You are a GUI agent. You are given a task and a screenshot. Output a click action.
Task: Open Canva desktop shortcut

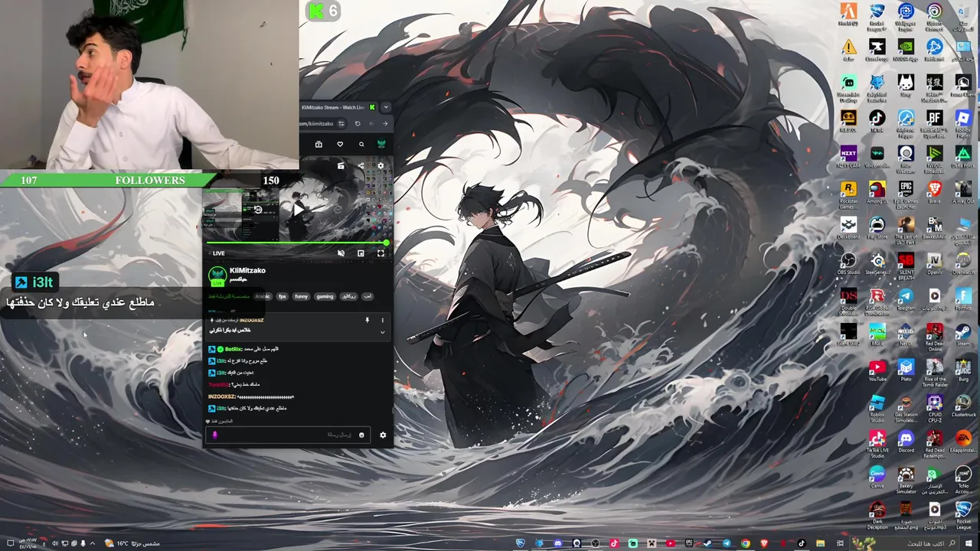(877, 478)
